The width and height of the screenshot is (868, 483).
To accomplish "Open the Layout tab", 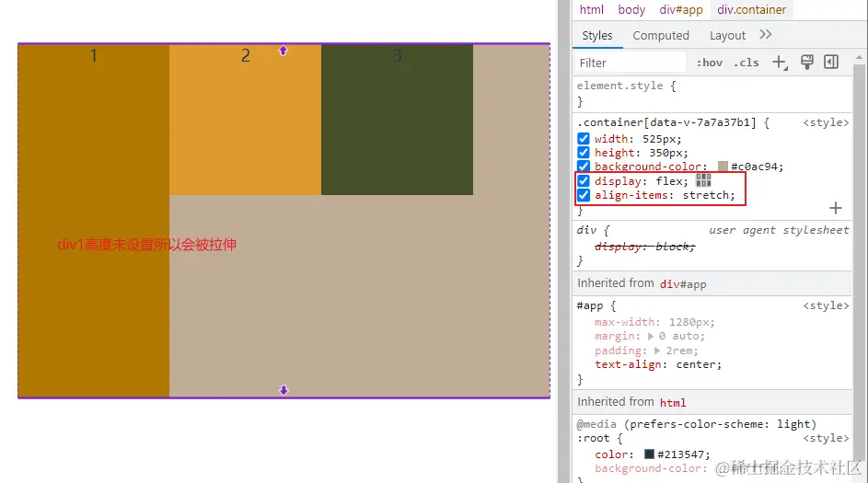I will (x=727, y=35).
